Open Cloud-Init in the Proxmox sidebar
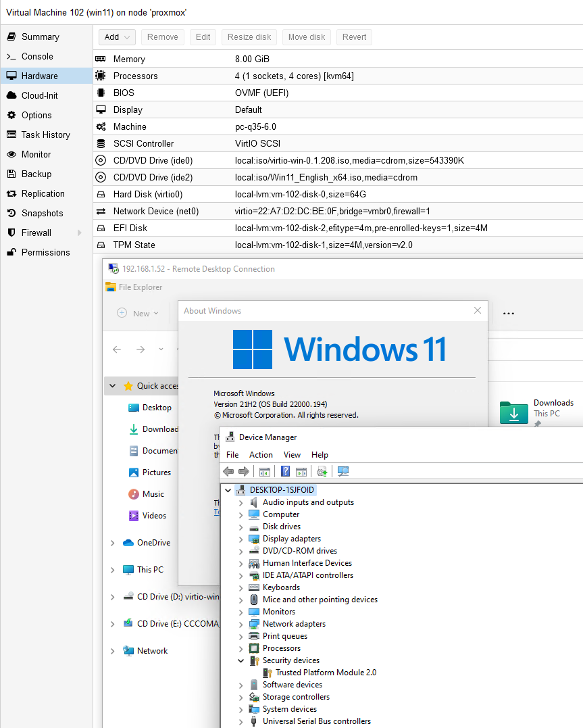Image resolution: width=583 pixels, height=728 pixels. tap(47, 95)
